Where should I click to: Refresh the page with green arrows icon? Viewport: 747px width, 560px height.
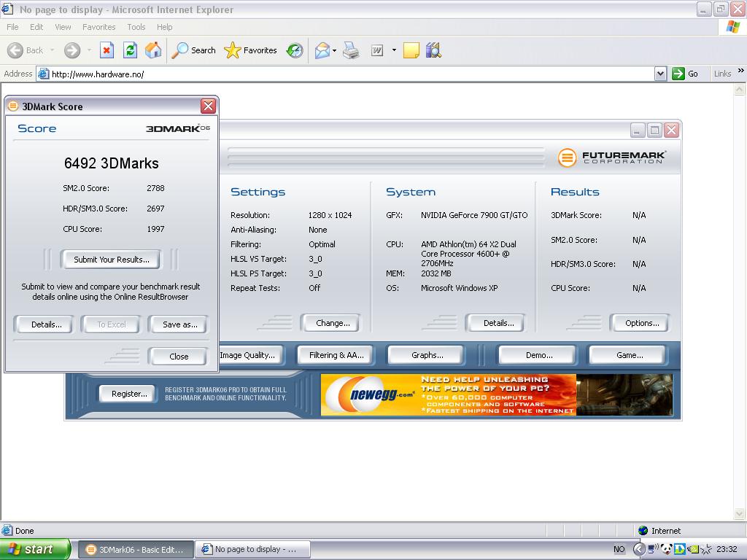tap(130, 50)
